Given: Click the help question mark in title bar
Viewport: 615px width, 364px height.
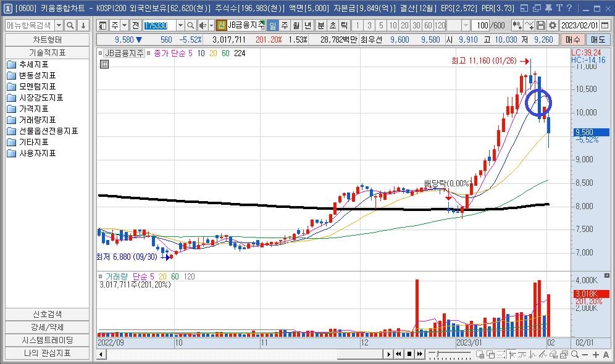Looking at the screenshot, I should coord(569,8).
